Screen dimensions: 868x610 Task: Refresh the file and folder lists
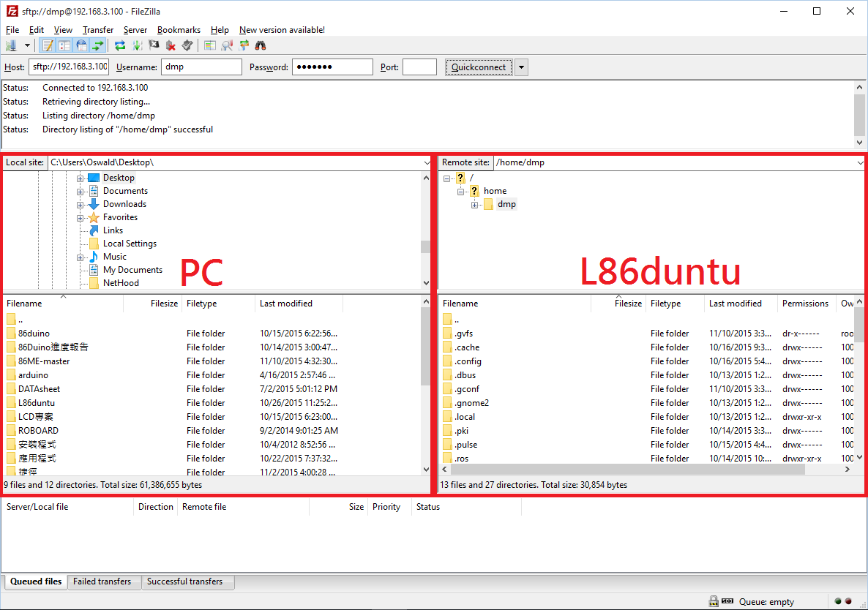pos(119,45)
